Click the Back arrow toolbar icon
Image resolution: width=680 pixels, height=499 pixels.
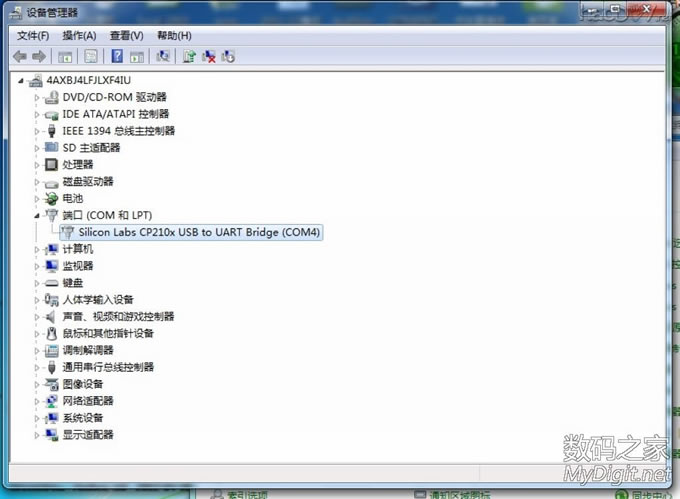click(19, 56)
